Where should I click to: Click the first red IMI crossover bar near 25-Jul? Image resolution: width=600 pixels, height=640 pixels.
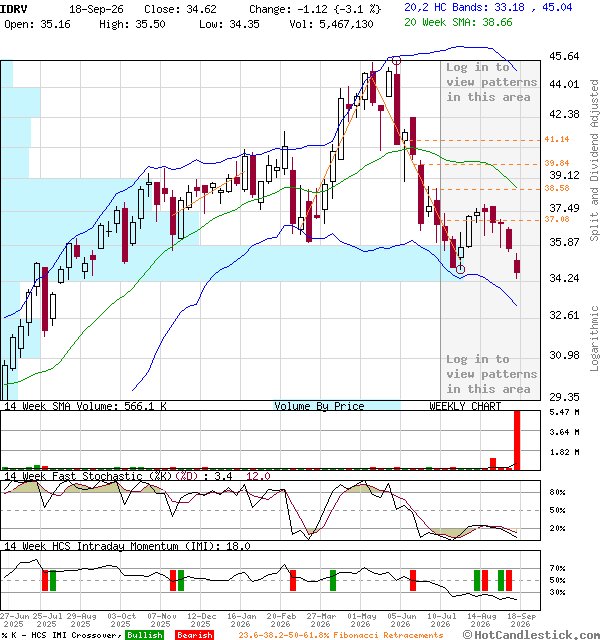click(45, 580)
